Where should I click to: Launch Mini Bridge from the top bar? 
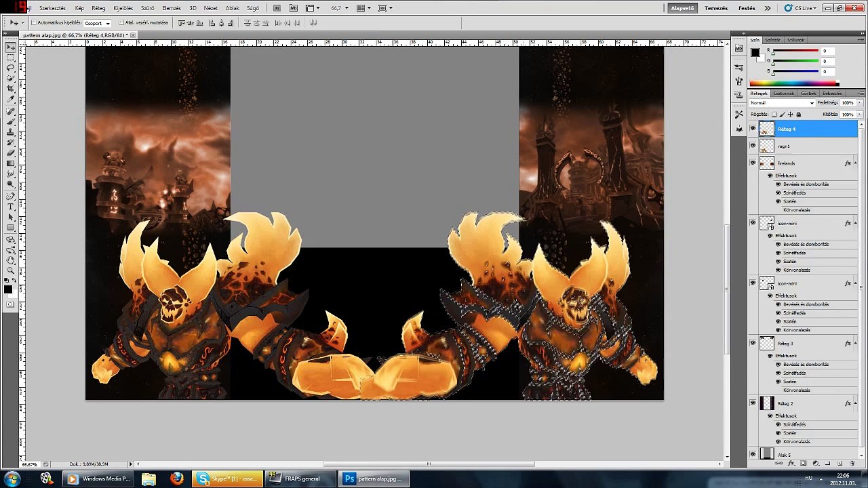click(x=294, y=8)
